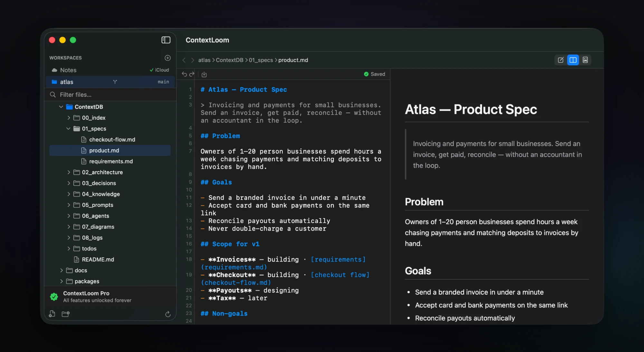Click the redo arrow in the editor toolbar
644x352 pixels.
coord(192,74)
